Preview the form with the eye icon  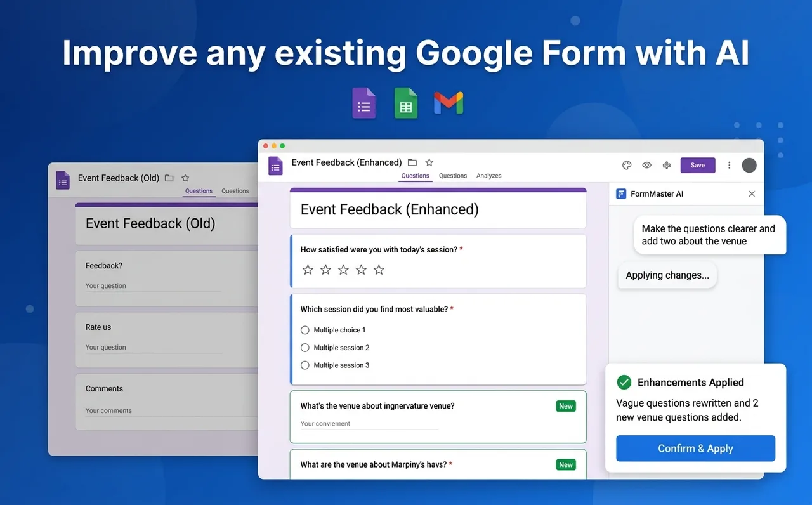pos(646,165)
